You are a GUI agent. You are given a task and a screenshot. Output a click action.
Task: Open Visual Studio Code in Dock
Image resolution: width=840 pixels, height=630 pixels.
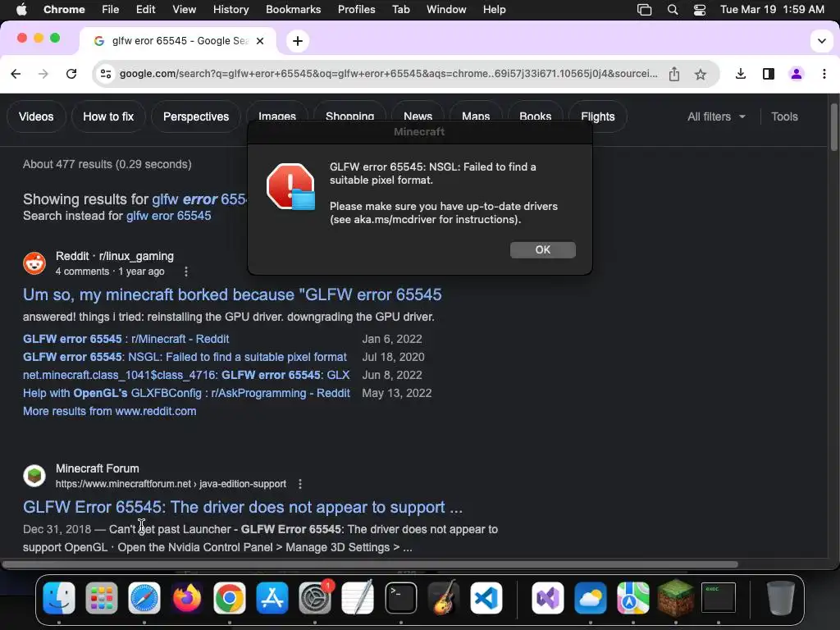[486, 597]
